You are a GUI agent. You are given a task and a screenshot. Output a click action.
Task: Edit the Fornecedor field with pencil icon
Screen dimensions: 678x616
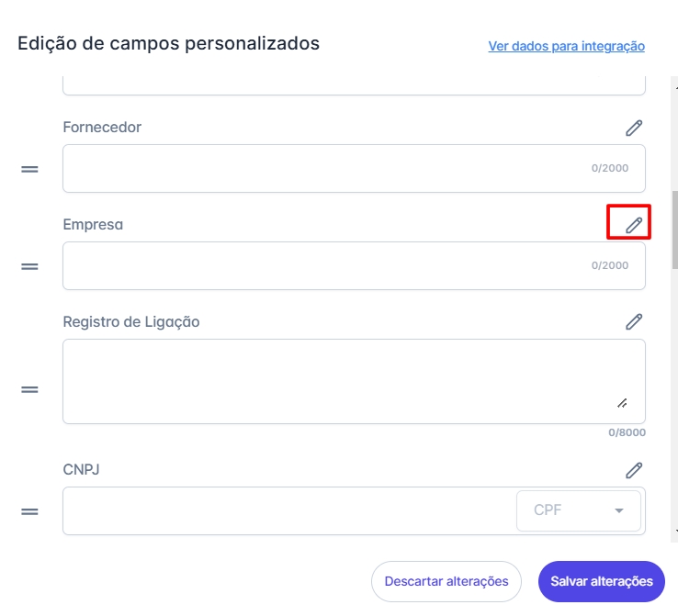[633, 129]
